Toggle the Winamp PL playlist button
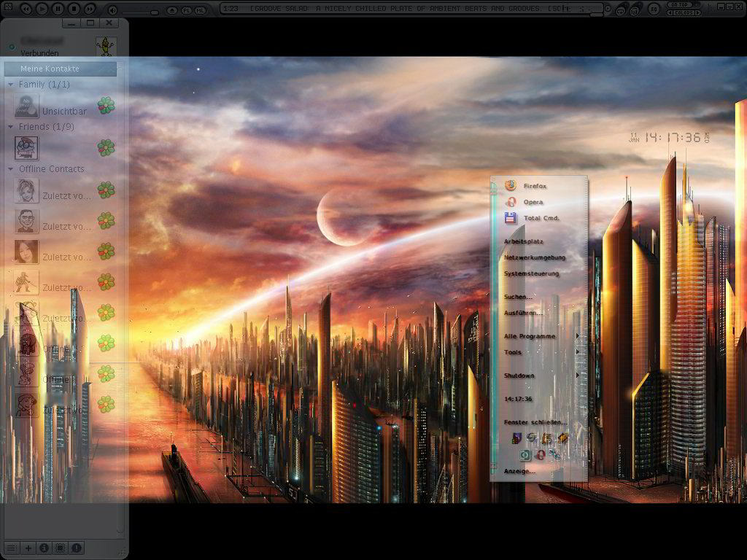The width and height of the screenshot is (747, 560). tap(186, 10)
